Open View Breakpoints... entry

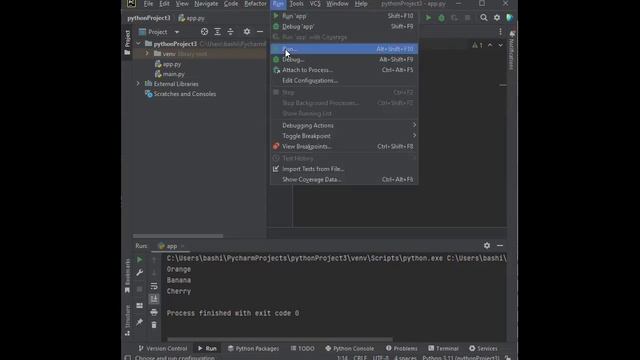pos(344,147)
